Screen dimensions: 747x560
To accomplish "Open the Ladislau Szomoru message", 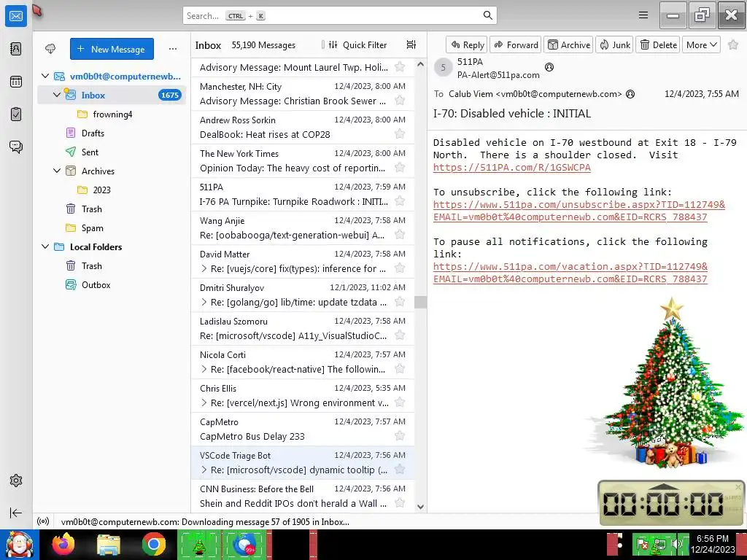I will point(303,329).
